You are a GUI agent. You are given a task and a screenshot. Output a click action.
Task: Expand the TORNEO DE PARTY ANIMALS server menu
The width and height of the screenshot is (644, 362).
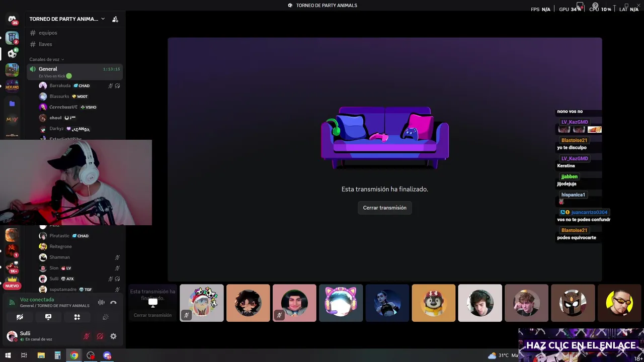tap(67, 19)
